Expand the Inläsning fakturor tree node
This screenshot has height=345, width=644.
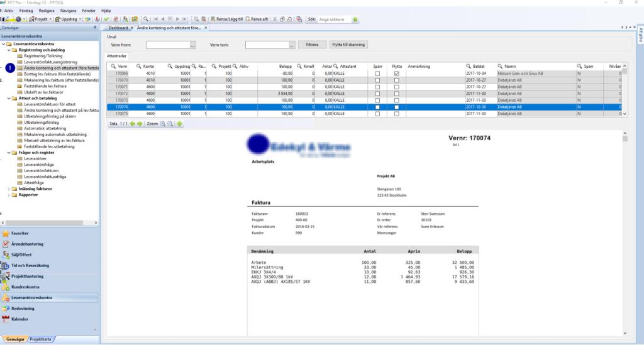[9, 189]
